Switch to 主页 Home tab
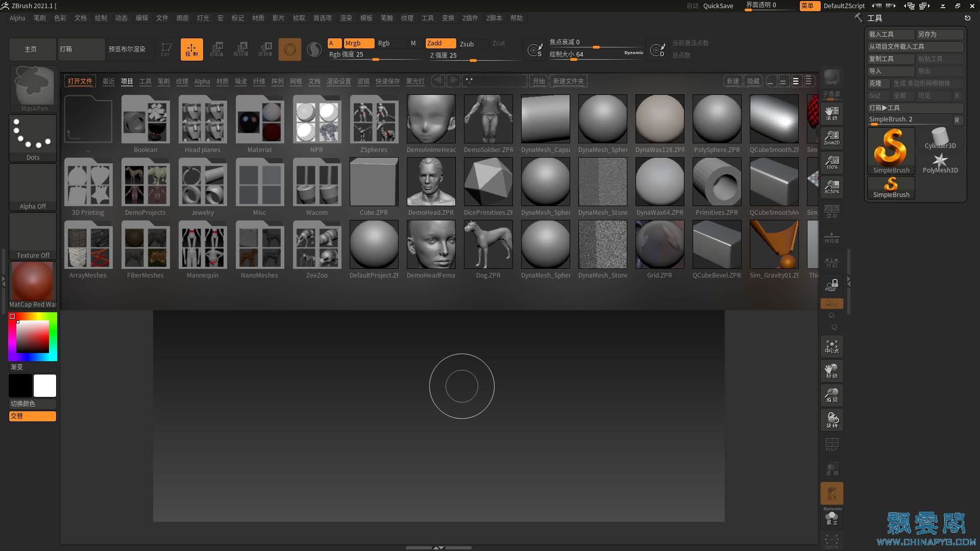980x551 pixels. coord(32,48)
